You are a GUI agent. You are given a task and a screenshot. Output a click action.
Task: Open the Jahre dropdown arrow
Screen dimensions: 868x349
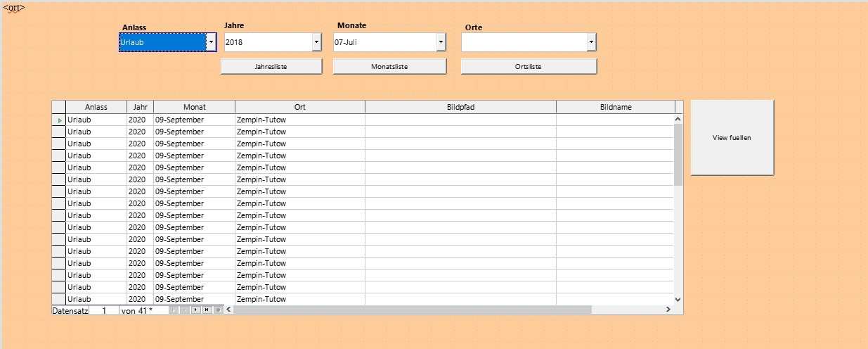point(316,42)
